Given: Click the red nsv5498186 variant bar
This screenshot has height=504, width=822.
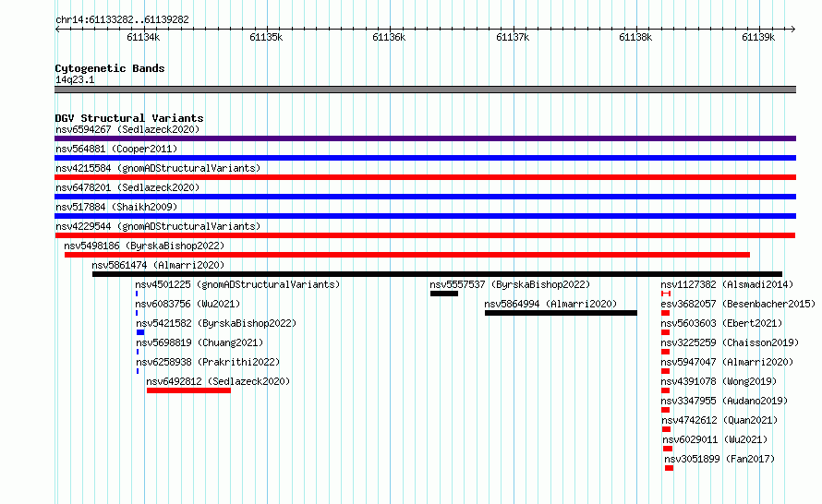Looking at the screenshot, I should tap(407, 255).
